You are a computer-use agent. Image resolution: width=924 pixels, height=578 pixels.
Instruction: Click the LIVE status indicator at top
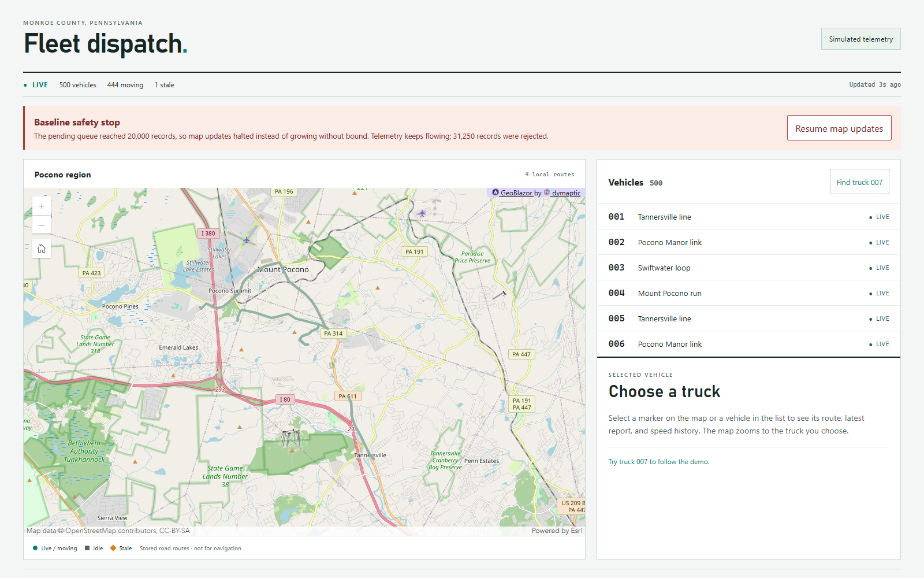click(x=36, y=85)
